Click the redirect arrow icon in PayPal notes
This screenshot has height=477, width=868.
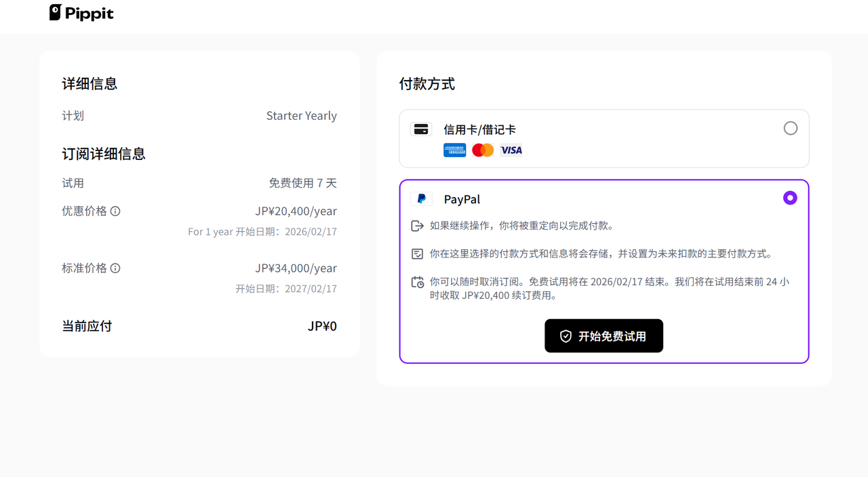coord(418,226)
